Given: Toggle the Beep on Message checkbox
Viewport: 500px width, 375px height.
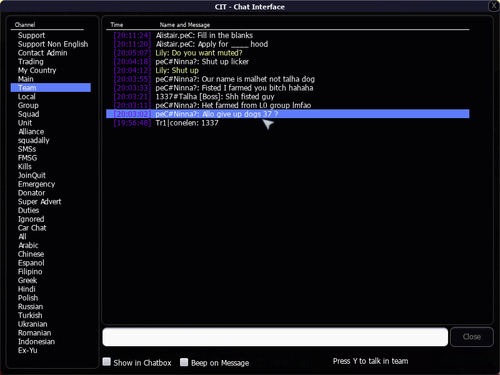Looking at the screenshot, I should coord(184,362).
